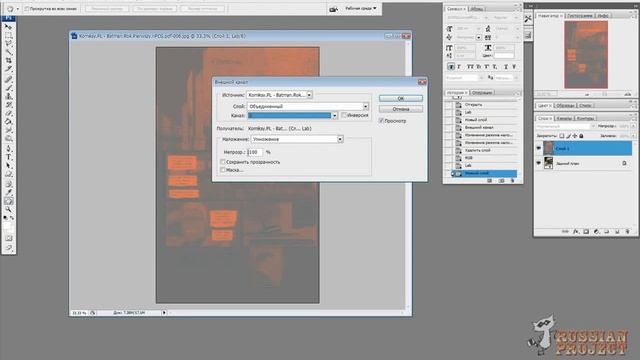640x360 pixels.
Task: Select the Clone Stamp tool
Action: coord(8,96)
